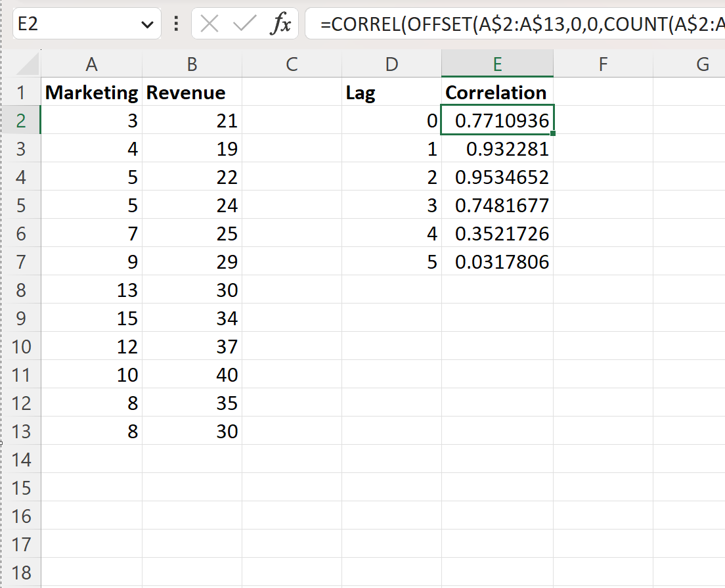Viewport: 725px width, 588px height.
Task: Click the Cancel X in formula bar
Action: [x=209, y=23]
